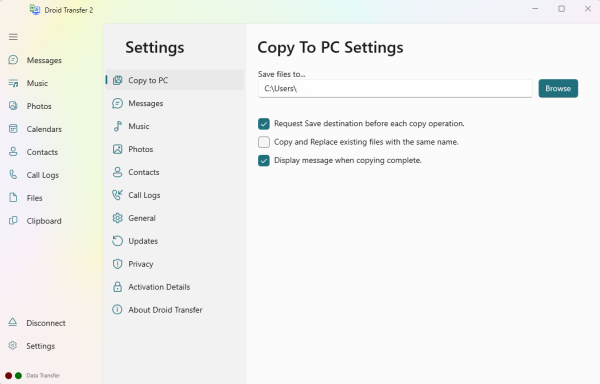
Task: Open Clipboard in the main sidebar
Action: click(44, 221)
